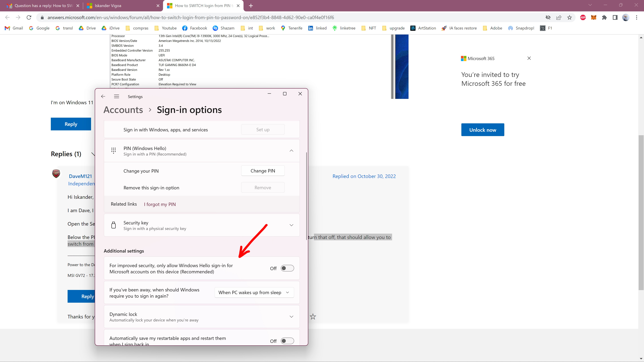Open the ArtStation bookmark
The image size is (644, 362).
(x=423, y=28)
